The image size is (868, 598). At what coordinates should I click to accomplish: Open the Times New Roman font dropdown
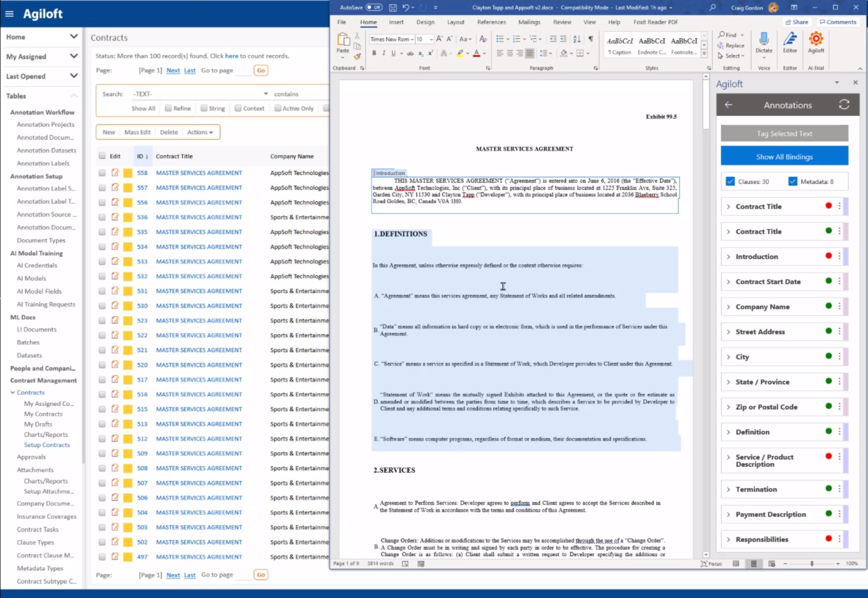point(412,39)
